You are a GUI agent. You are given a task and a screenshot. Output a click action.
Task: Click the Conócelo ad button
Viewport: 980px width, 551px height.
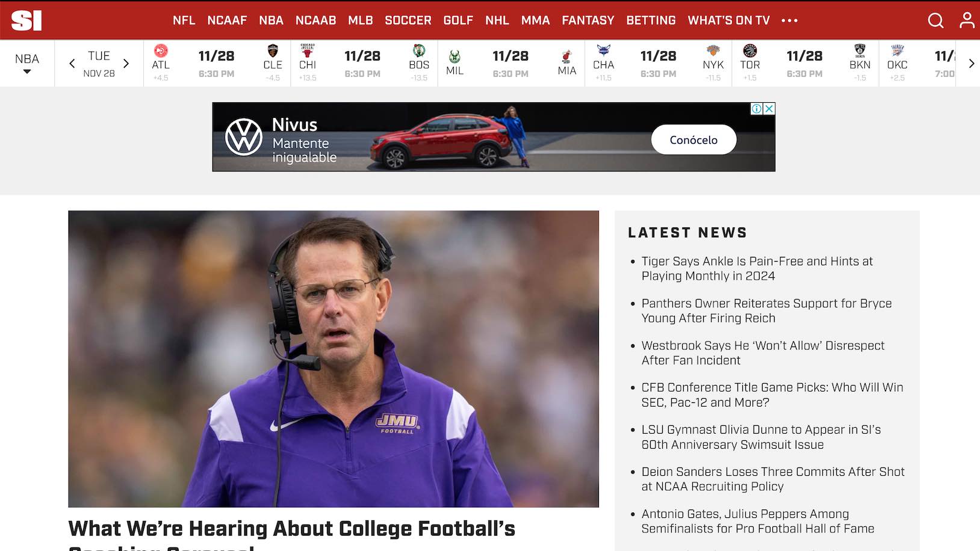tap(693, 140)
